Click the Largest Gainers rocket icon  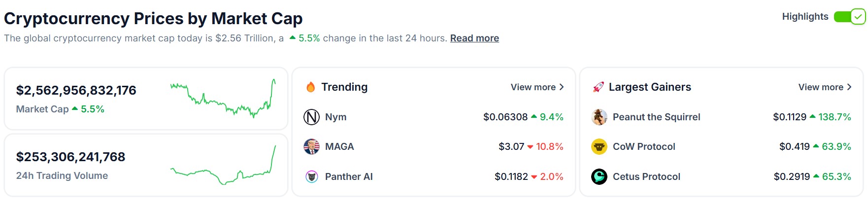pyautogui.click(x=598, y=87)
